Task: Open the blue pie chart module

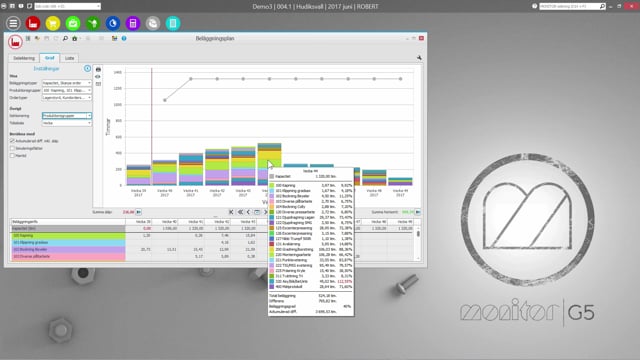Action: point(113,23)
